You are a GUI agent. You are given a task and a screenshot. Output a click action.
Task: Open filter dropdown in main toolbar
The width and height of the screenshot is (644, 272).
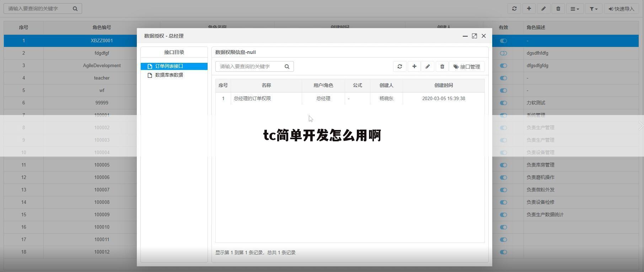coord(594,9)
